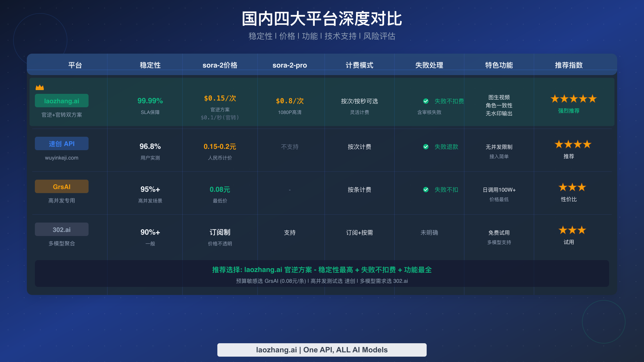Click the 推荐指数 column header
This screenshot has height=362, width=644.
[x=569, y=65]
